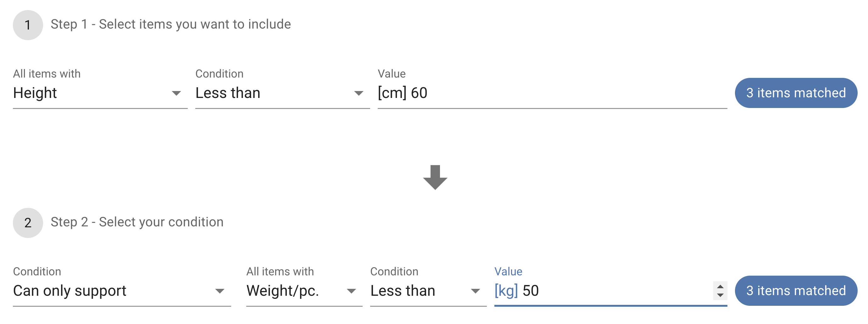Expand Step 1's Less than condition dropdown
The height and width of the screenshot is (324, 868).
point(282,93)
